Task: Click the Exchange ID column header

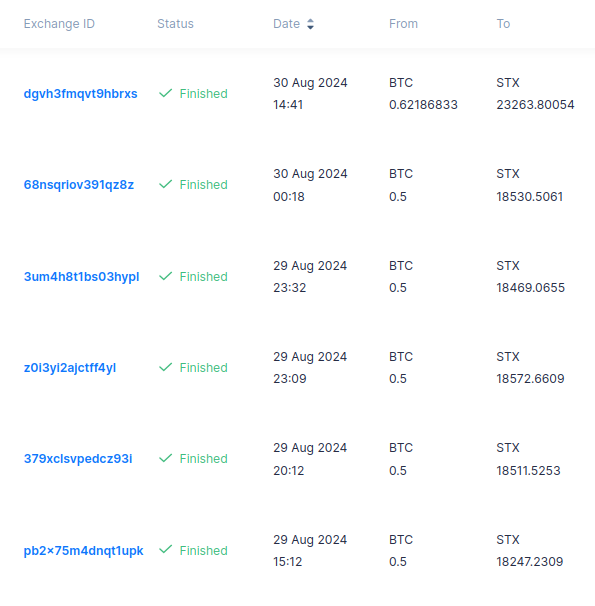Action: 59,24
